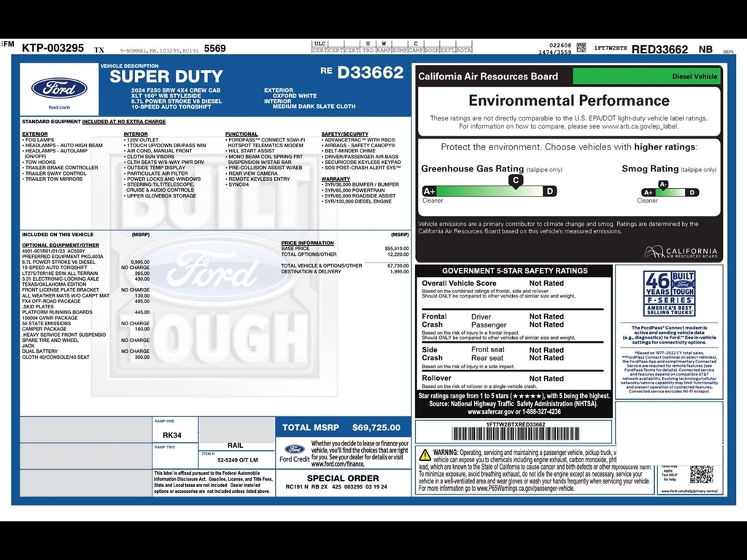This screenshot has width=747, height=560.
Task: Click the green Diesel Vehicle label
Action: point(646,76)
